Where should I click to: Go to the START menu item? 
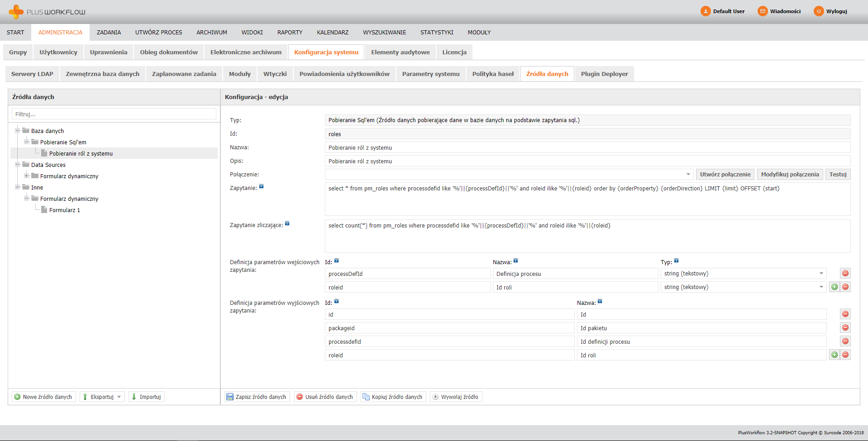point(15,33)
